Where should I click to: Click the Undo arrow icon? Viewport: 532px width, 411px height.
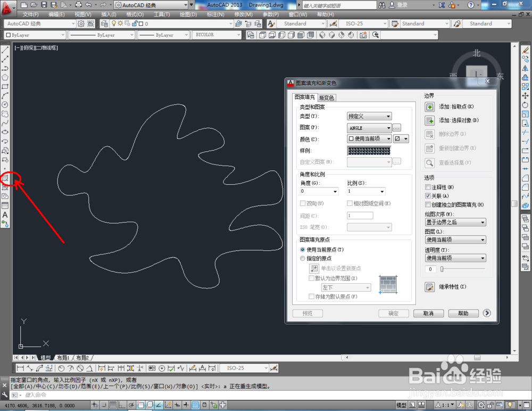click(x=88, y=5)
